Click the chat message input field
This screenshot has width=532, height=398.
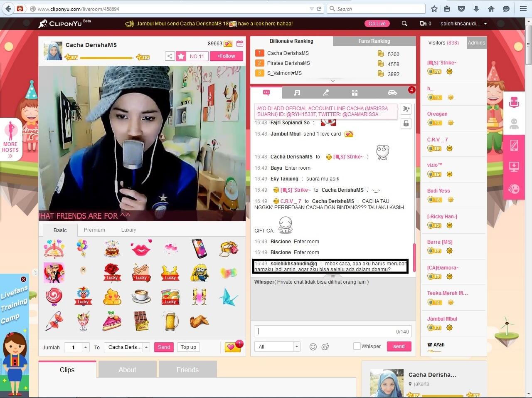coord(333,331)
